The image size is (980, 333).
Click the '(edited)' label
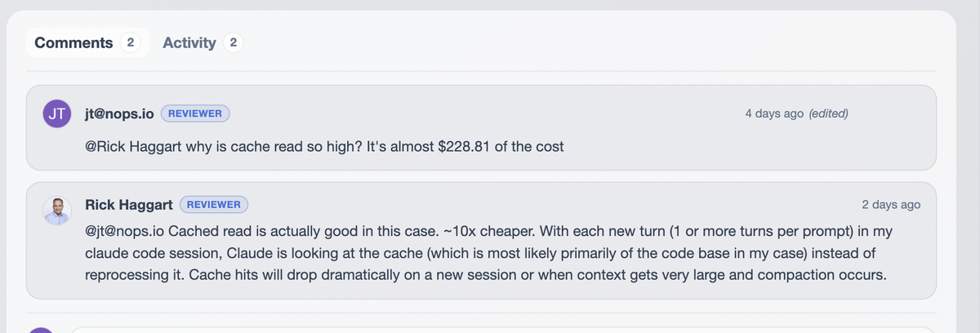pos(828,113)
